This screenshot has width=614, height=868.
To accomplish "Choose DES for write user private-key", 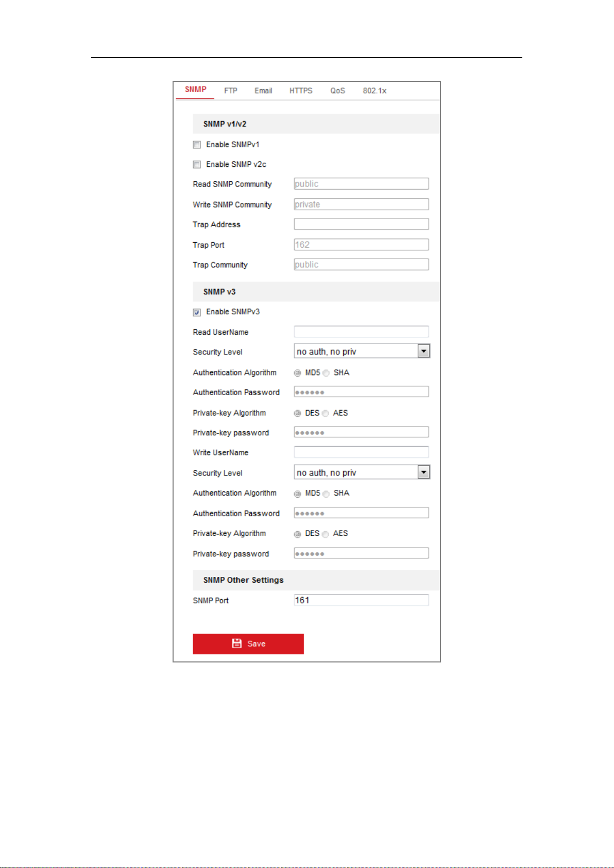I will pos(297,534).
